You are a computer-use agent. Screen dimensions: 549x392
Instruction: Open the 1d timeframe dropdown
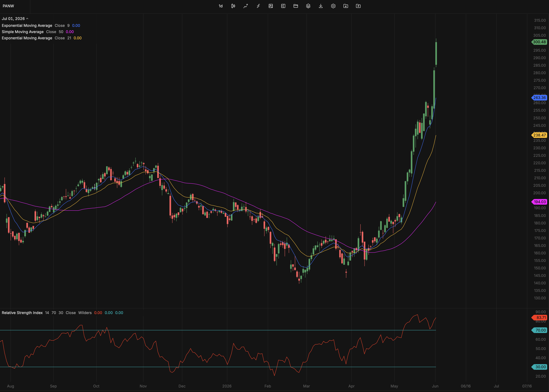[x=221, y=6]
